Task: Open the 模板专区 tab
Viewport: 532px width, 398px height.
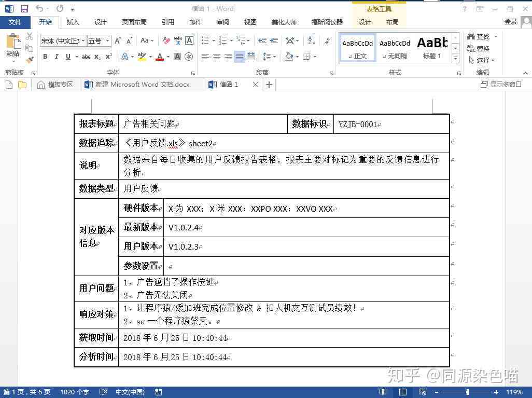Action: point(55,85)
